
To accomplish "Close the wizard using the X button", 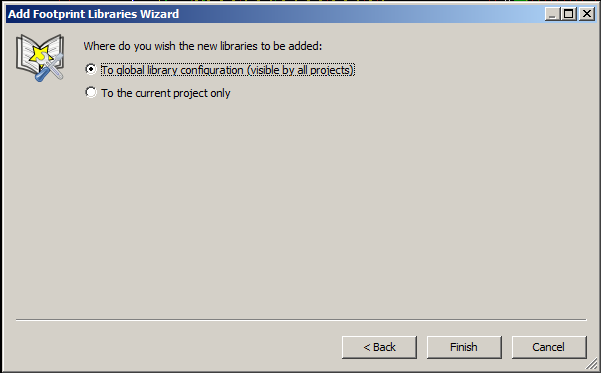I will click(x=587, y=14).
